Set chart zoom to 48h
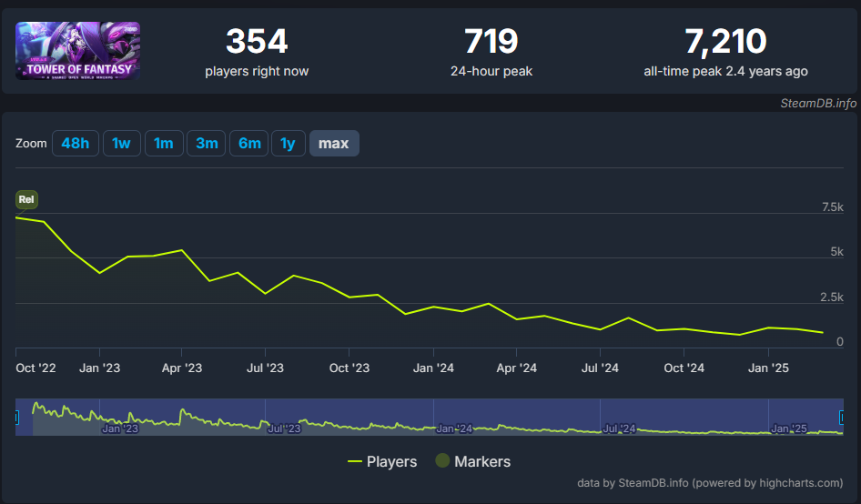 click(76, 144)
